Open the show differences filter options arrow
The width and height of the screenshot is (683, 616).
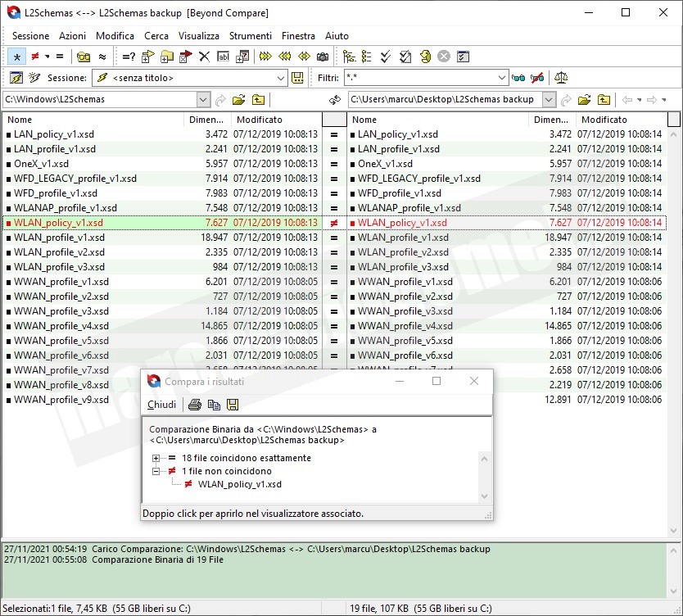[47, 57]
